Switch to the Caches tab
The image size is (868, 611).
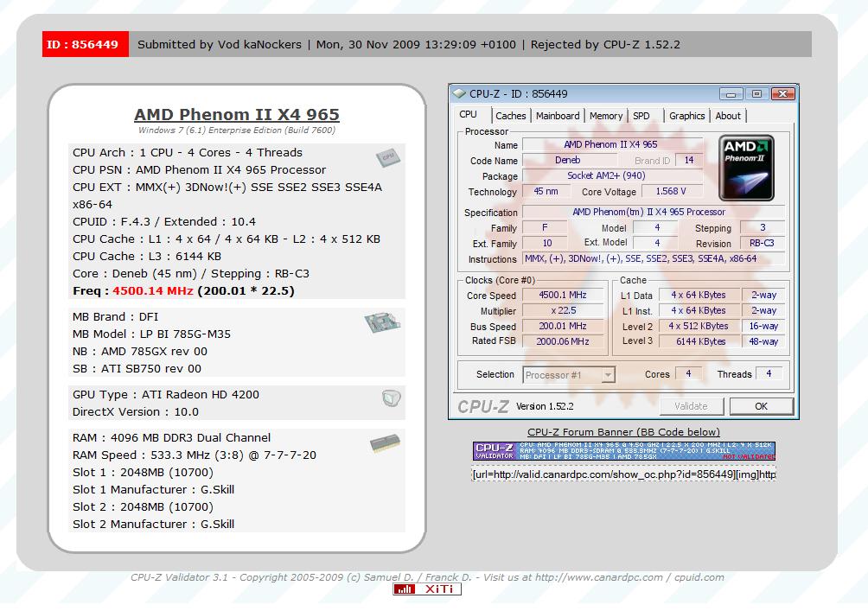[510, 116]
